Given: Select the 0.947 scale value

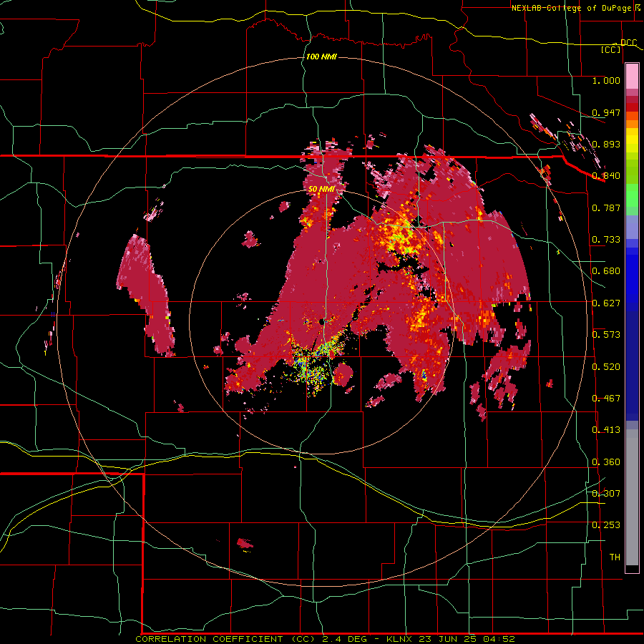Looking at the screenshot, I should point(606,112).
